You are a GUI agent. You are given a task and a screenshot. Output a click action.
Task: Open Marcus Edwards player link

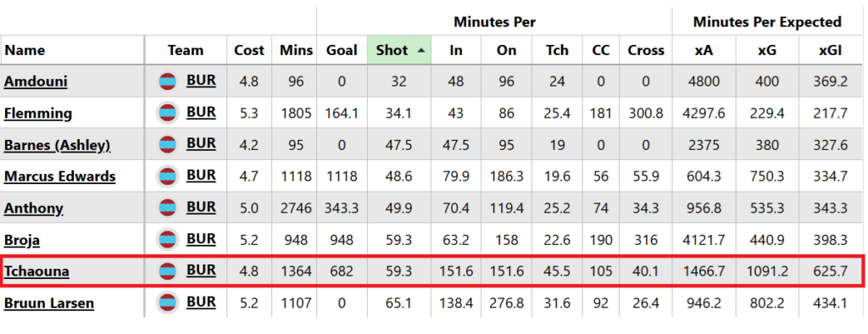(x=60, y=176)
